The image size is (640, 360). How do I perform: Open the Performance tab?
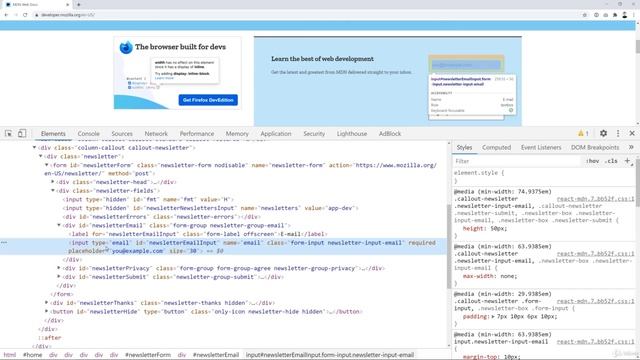(197, 133)
